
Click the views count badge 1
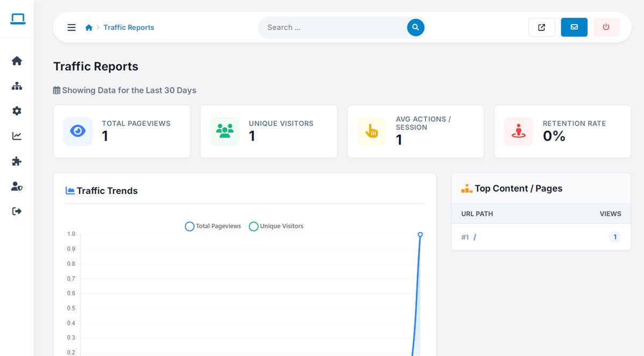click(x=615, y=237)
